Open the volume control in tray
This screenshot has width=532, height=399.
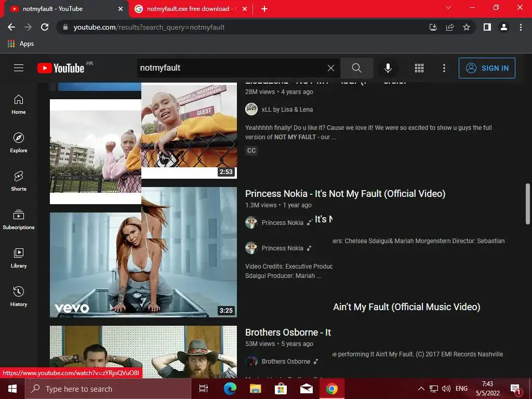tap(446, 389)
